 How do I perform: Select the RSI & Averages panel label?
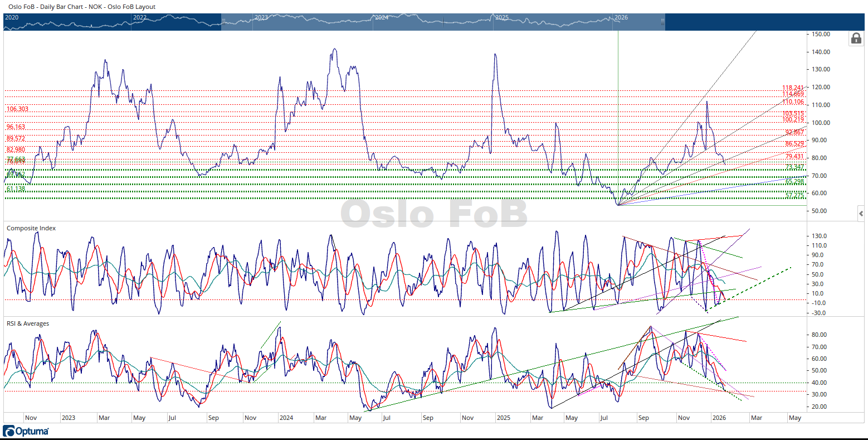pyautogui.click(x=28, y=323)
